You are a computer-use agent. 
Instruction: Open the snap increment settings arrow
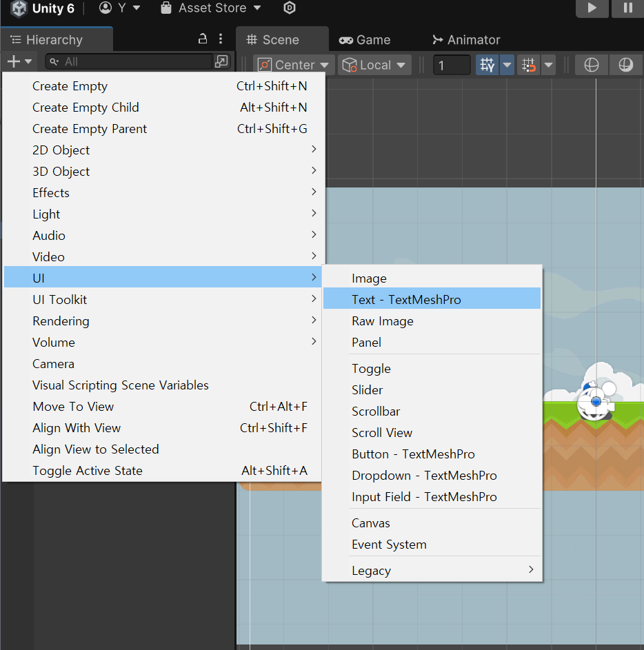pos(548,65)
